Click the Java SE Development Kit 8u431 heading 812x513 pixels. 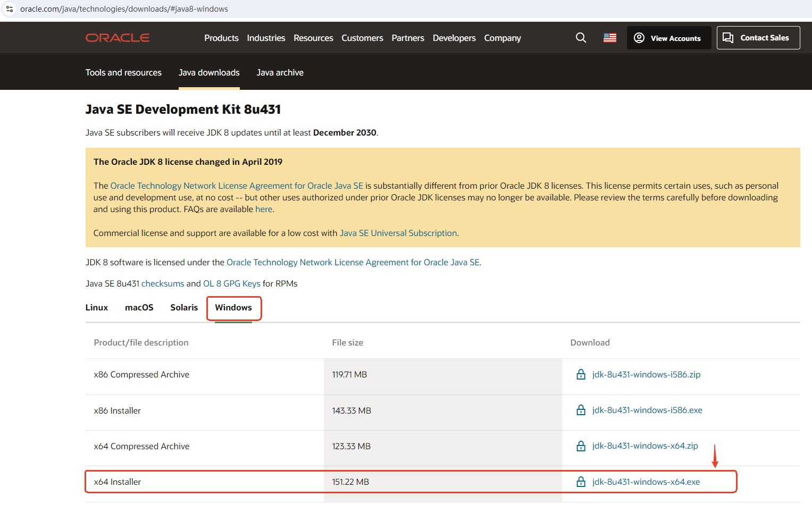point(183,109)
